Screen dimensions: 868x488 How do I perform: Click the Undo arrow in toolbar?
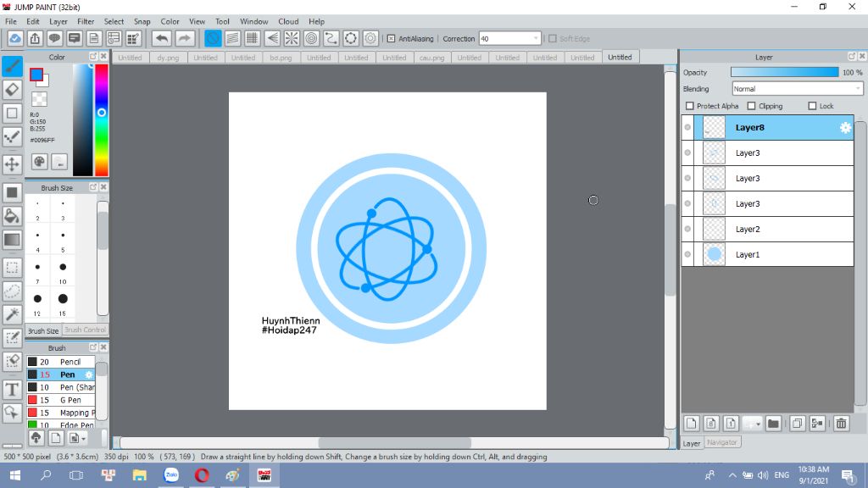(x=162, y=38)
